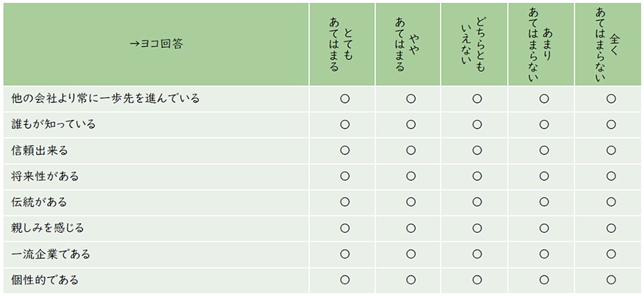
Task: Choose ややあてはまる for 将来性がある
Action: [411, 176]
